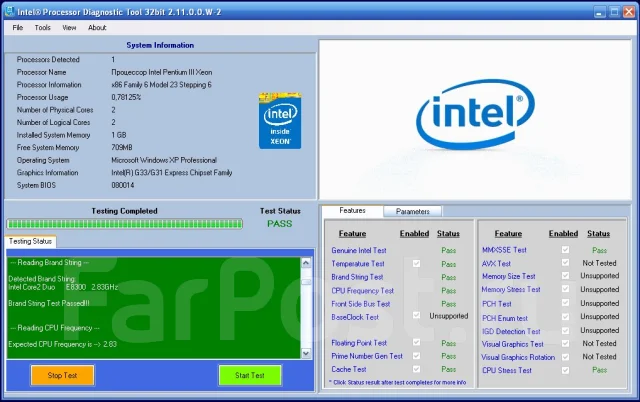Click the Intel Processor Diagnostic Tool title bar icon
This screenshot has width=640, height=402.
tap(9, 11)
